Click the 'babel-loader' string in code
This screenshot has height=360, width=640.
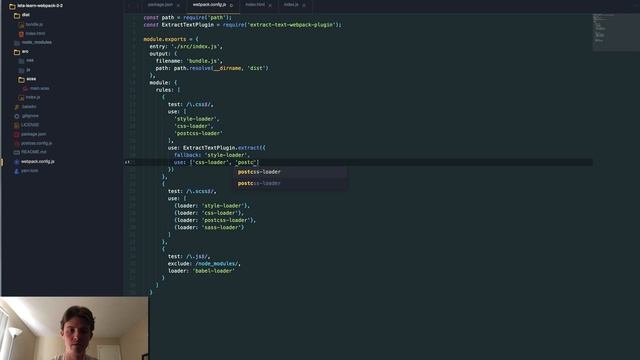click(x=213, y=271)
